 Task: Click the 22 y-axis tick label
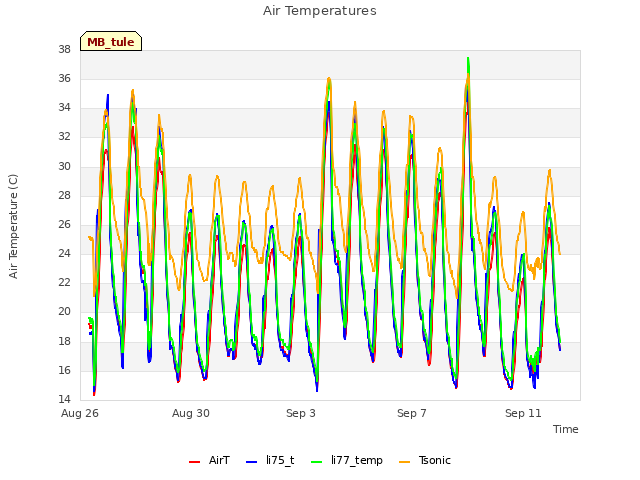pos(64,283)
